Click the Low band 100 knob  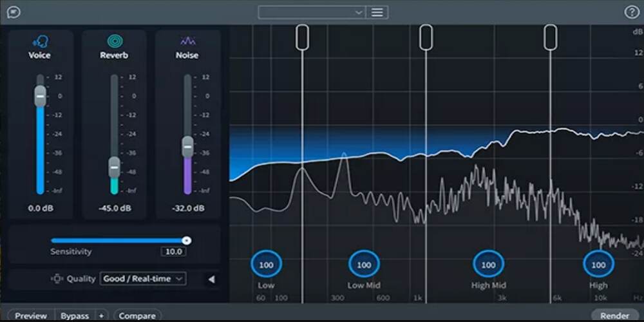click(266, 265)
